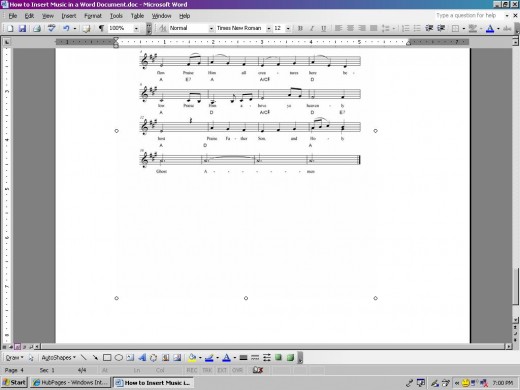This screenshot has height=390, width=520.
Task: Switch to HubPages Internet Explorer taskbar window
Action: (70, 382)
